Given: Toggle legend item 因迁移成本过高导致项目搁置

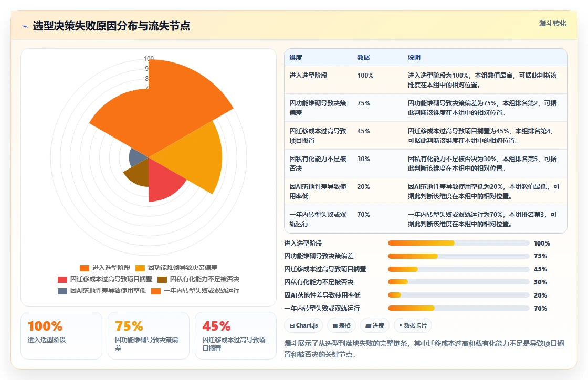Looking at the screenshot, I should (x=105, y=279).
